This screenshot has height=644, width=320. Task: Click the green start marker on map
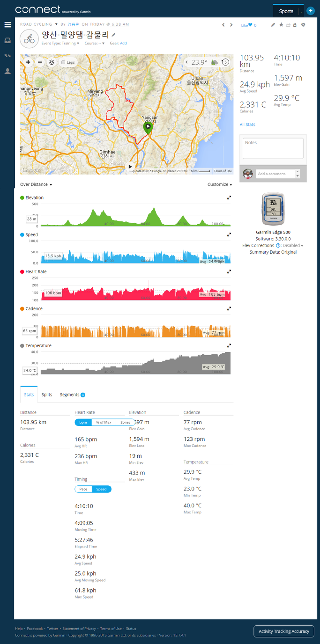[148, 127]
